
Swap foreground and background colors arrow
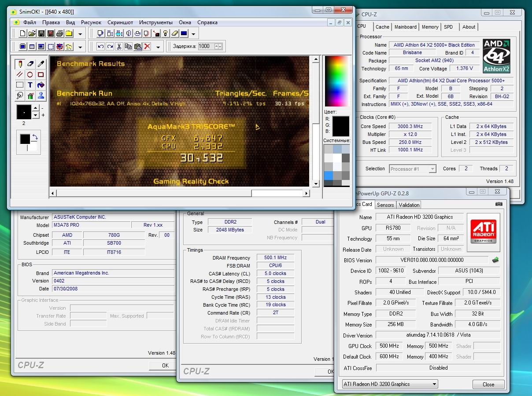(x=35, y=137)
